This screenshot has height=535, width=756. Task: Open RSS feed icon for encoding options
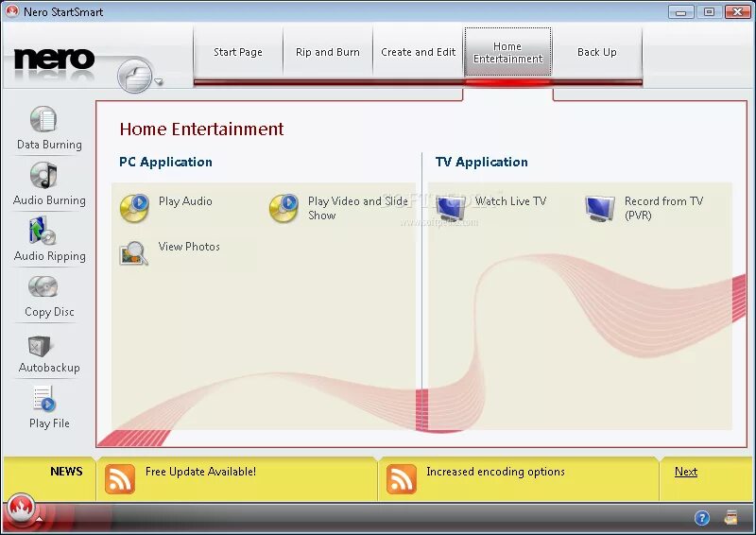[401, 479]
